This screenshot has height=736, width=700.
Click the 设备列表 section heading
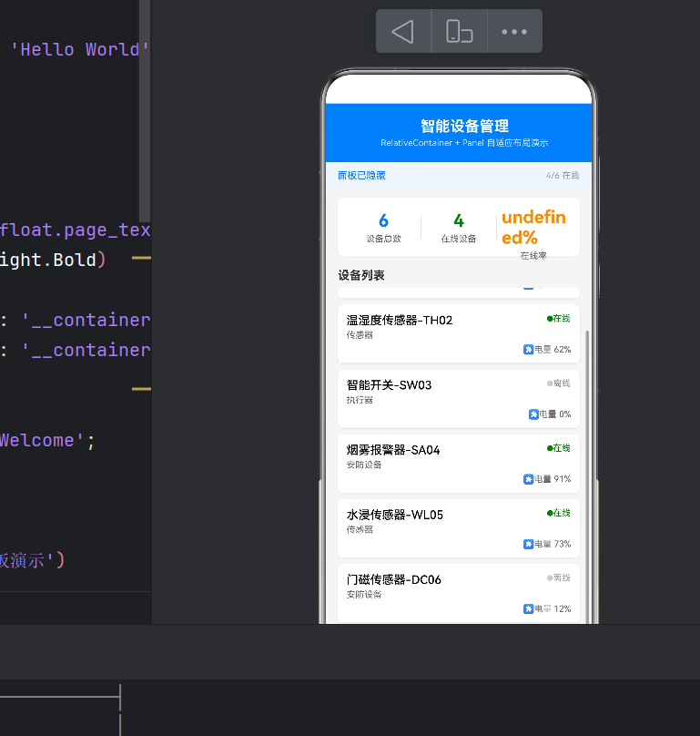click(361, 275)
